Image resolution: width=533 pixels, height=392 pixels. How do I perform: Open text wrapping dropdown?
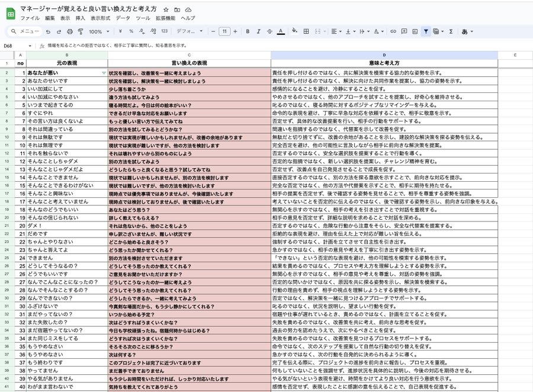pyautogui.click(x=364, y=31)
